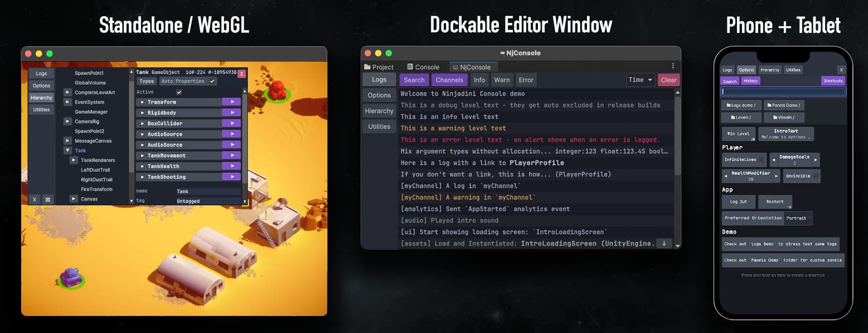The width and height of the screenshot is (868, 333).
Task: Click the search input field on the phone
Action: [x=783, y=91]
